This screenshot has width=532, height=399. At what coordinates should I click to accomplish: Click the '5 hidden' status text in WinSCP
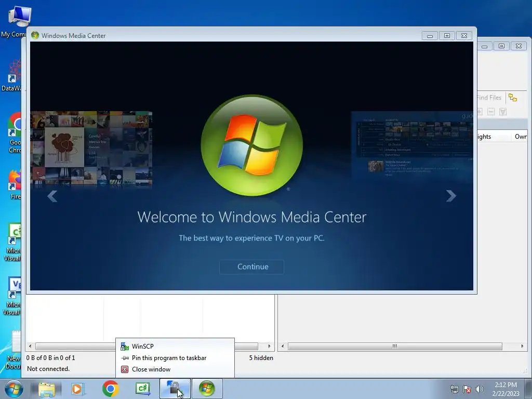pyautogui.click(x=261, y=358)
